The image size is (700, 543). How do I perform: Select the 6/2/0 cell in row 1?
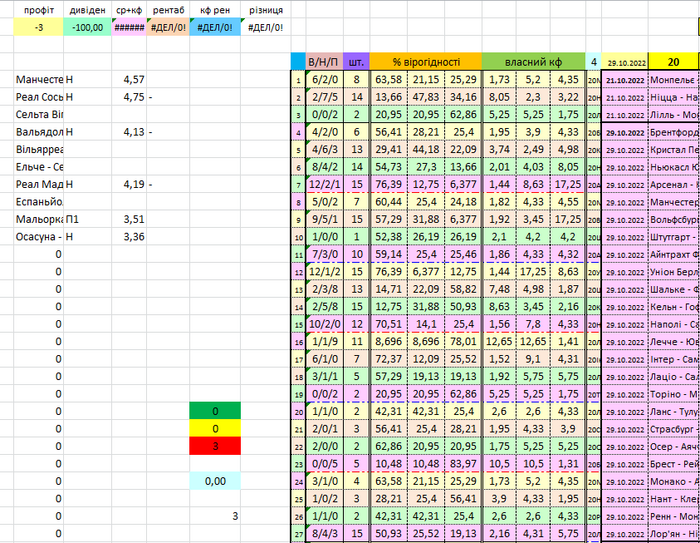point(325,79)
